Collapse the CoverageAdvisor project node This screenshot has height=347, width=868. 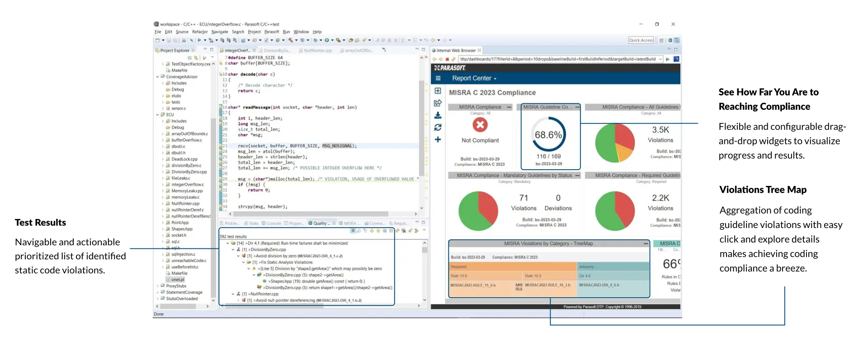158,77
